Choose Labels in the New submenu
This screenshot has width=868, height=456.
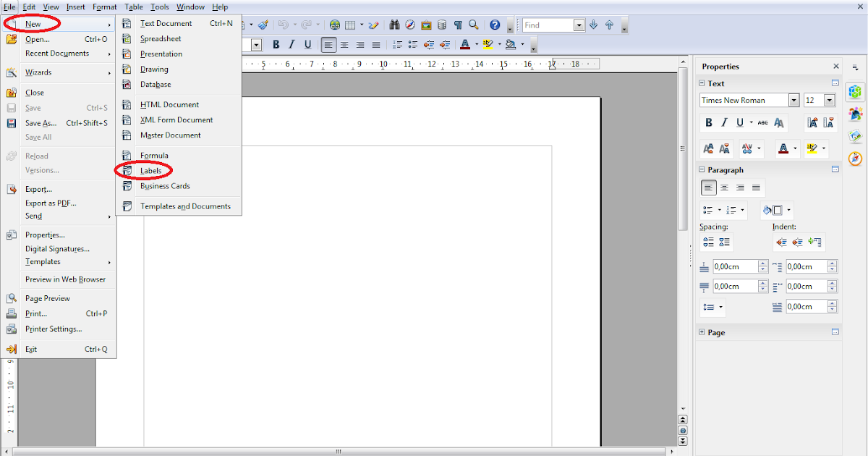151,171
